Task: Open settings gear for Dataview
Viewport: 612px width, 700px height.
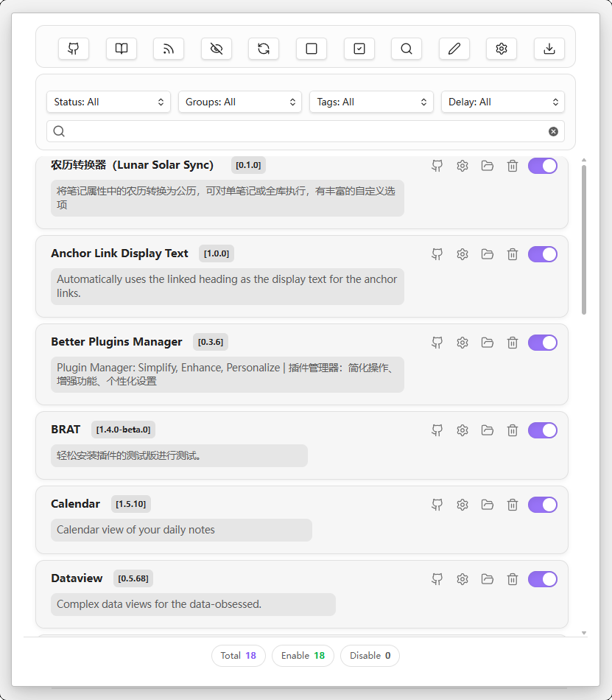Action: pyautogui.click(x=462, y=579)
